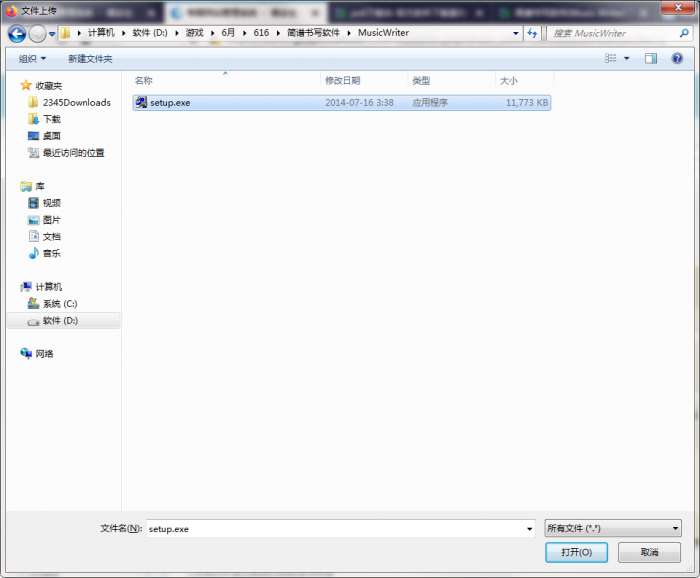Click the folder icon in address bar
Image resolution: width=700 pixels, height=578 pixels.
(65, 33)
